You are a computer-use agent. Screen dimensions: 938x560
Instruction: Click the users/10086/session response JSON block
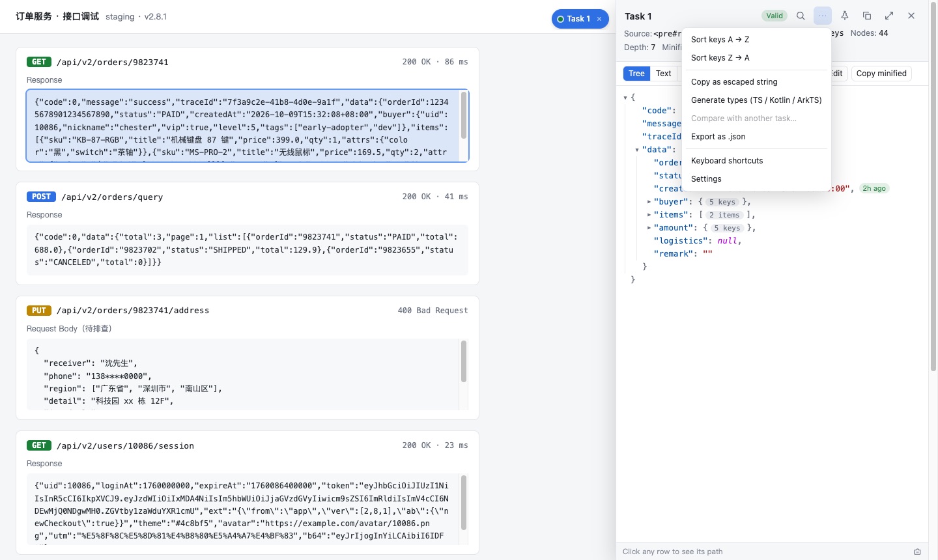[248, 509]
